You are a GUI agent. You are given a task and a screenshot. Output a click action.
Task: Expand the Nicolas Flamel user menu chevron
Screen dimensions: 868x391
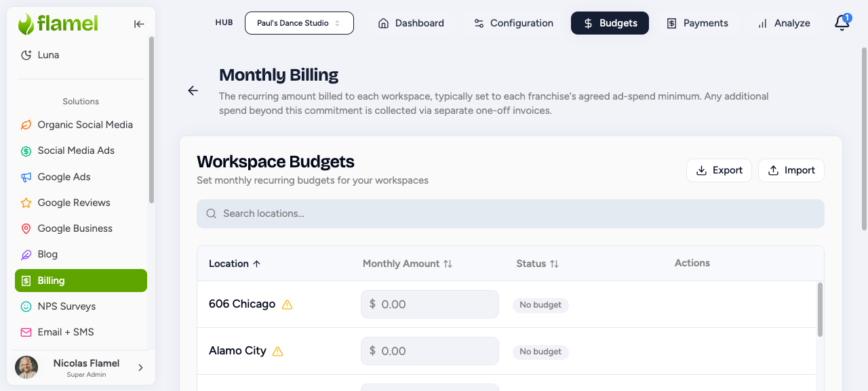pos(140,368)
